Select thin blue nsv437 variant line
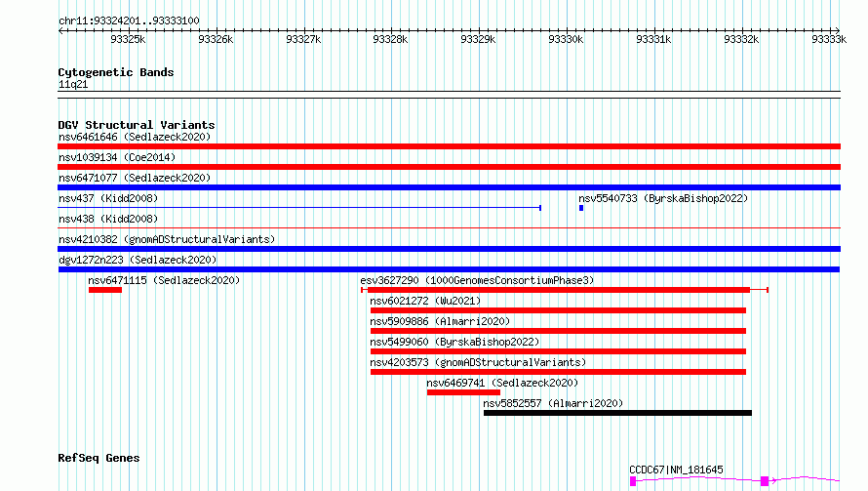868x491 pixels. (x=299, y=208)
